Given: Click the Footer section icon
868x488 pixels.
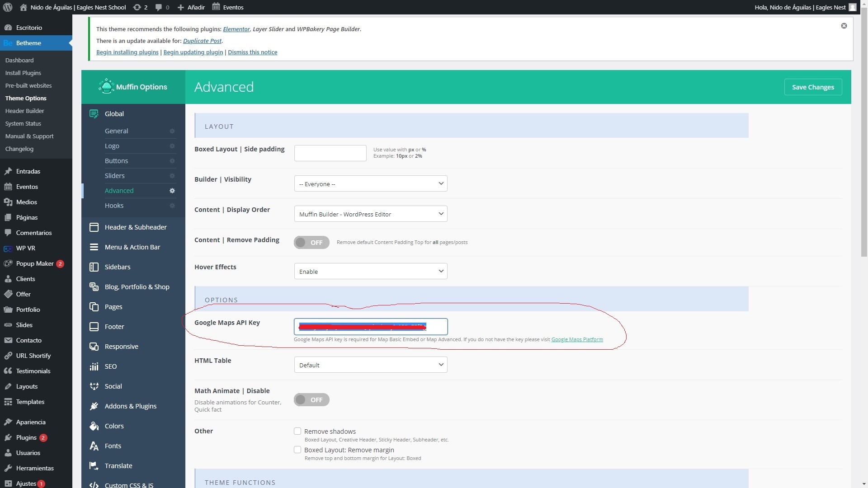Looking at the screenshot, I should (x=94, y=327).
